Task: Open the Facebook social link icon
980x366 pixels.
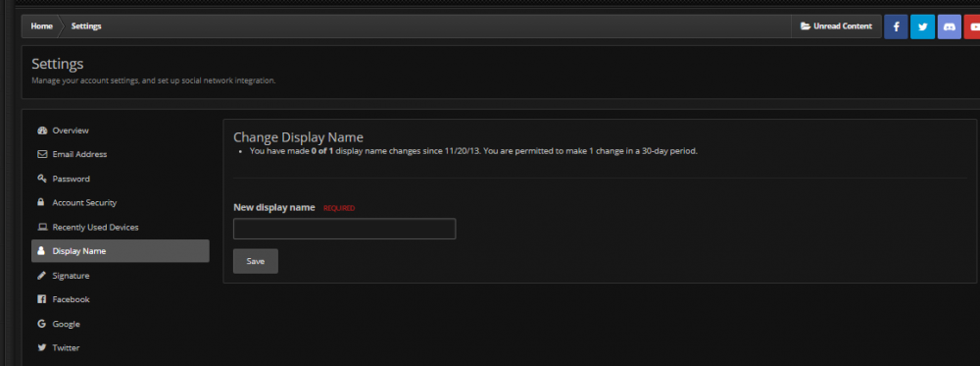Action: pyautogui.click(x=896, y=26)
